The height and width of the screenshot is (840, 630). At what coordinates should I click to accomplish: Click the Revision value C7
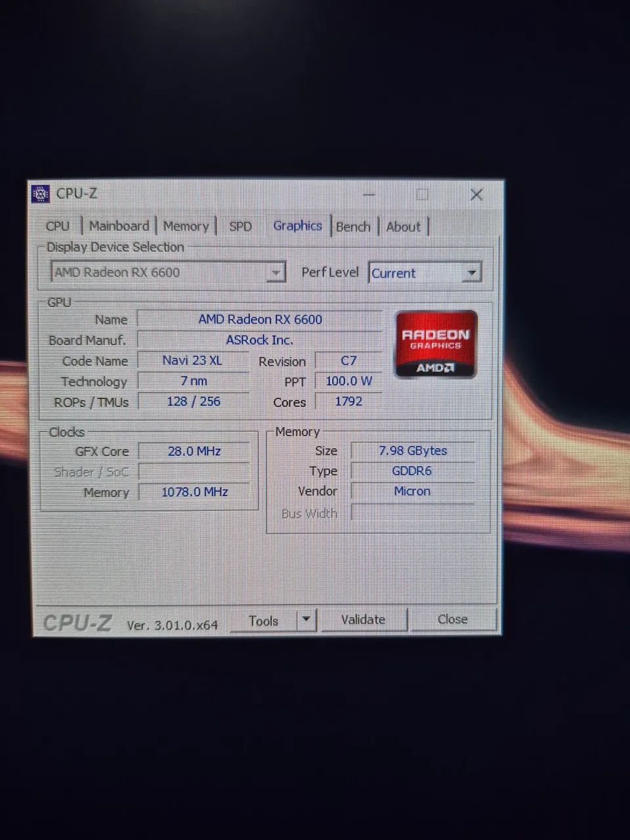348,361
